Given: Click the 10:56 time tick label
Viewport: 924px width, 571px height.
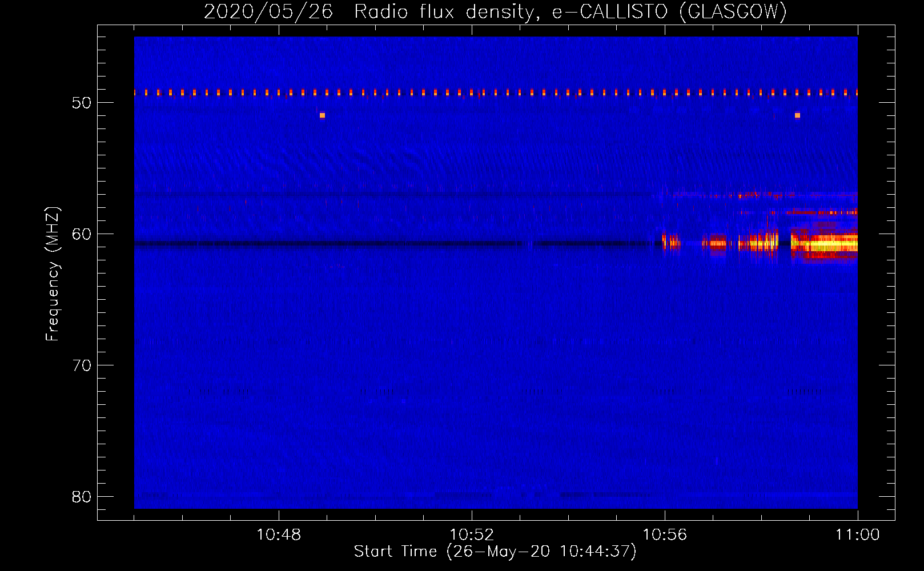Looking at the screenshot, I should click(665, 535).
